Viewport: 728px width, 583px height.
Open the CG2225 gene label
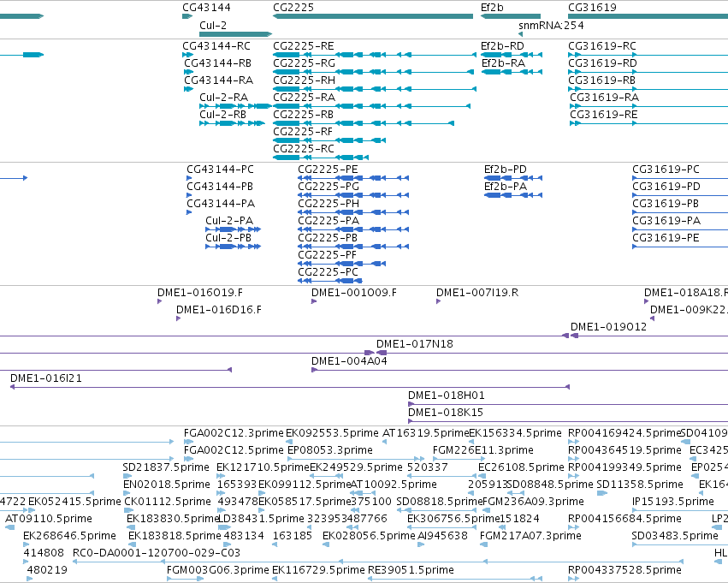pos(293,8)
